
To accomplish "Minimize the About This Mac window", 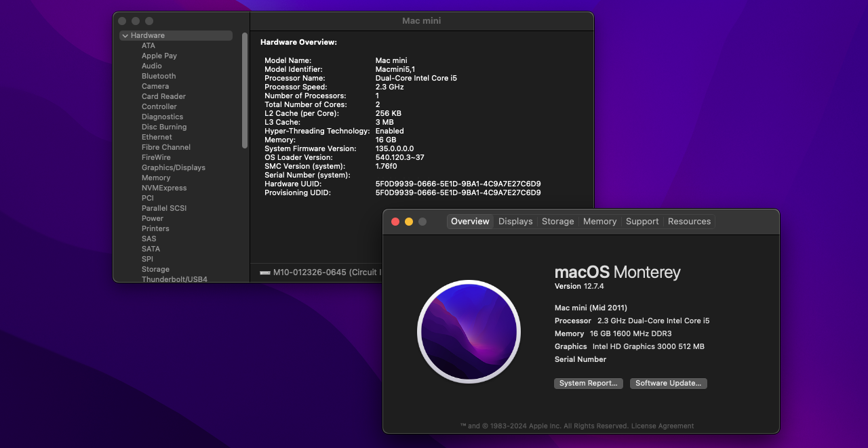I will coord(409,222).
